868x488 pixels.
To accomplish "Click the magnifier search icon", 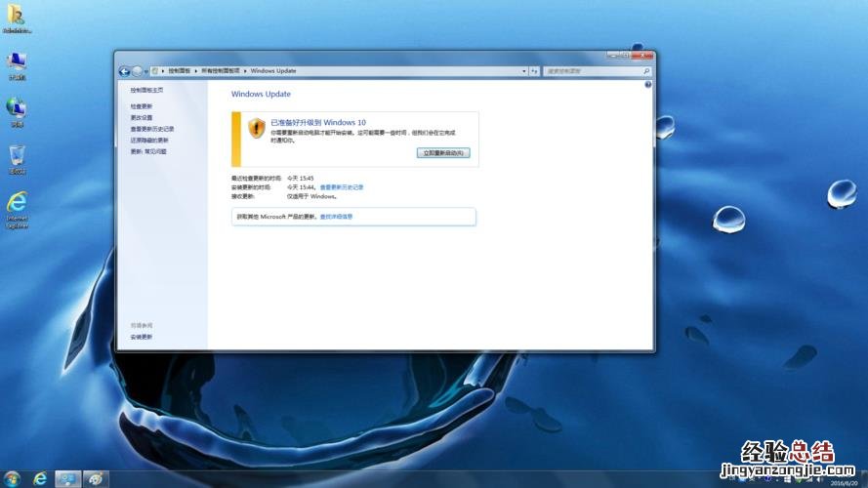I will pyautogui.click(x=646, y=71).
